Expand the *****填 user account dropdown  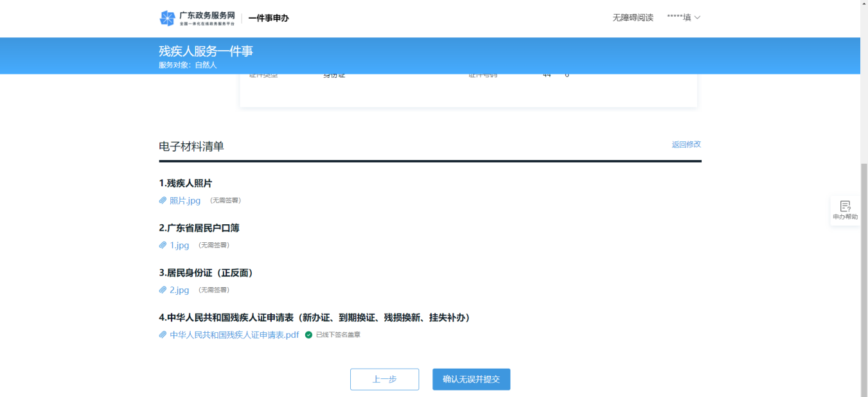[x=684, y=17]
